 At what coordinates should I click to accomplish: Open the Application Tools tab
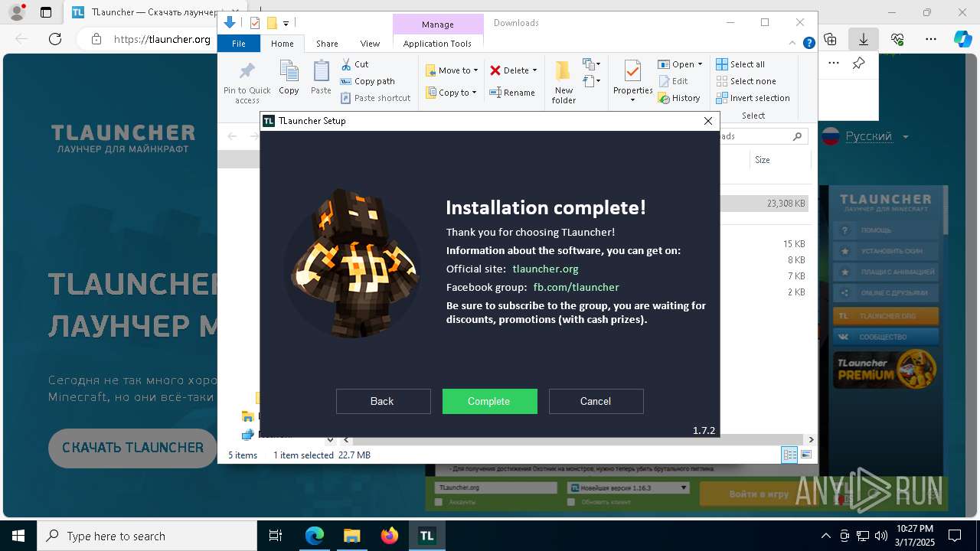coord(437,44)
